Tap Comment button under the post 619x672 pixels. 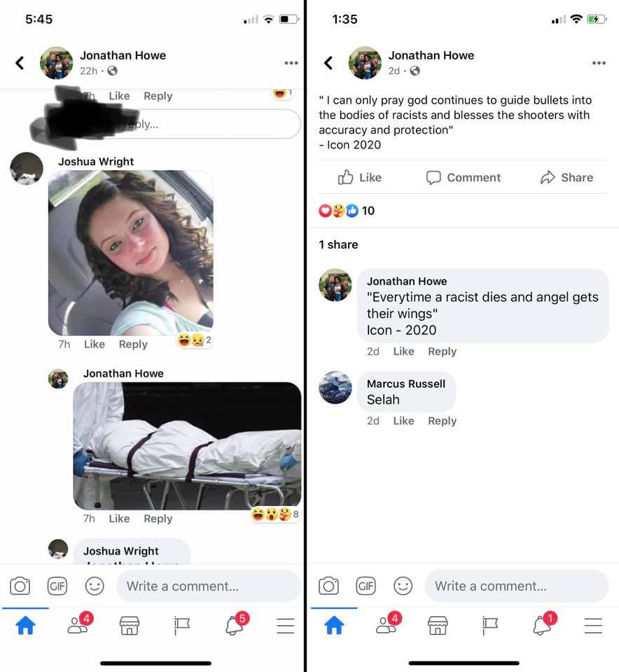pos(463,177)
